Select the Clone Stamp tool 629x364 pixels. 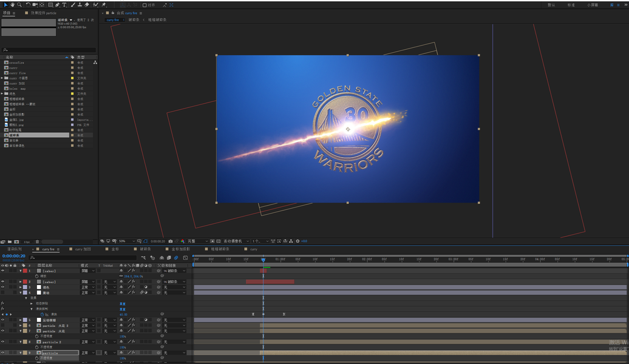[x=80, y=5]
